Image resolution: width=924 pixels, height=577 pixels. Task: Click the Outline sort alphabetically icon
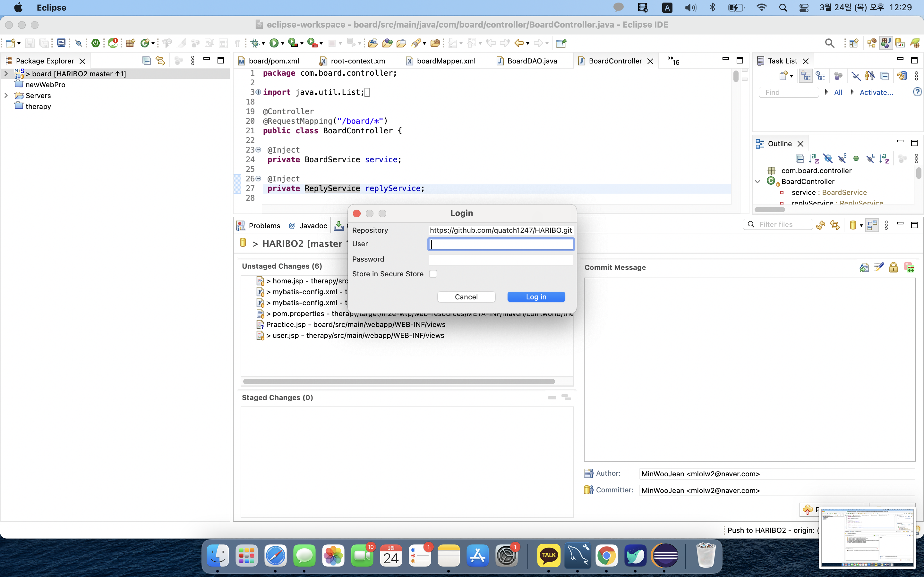(813, 158)
